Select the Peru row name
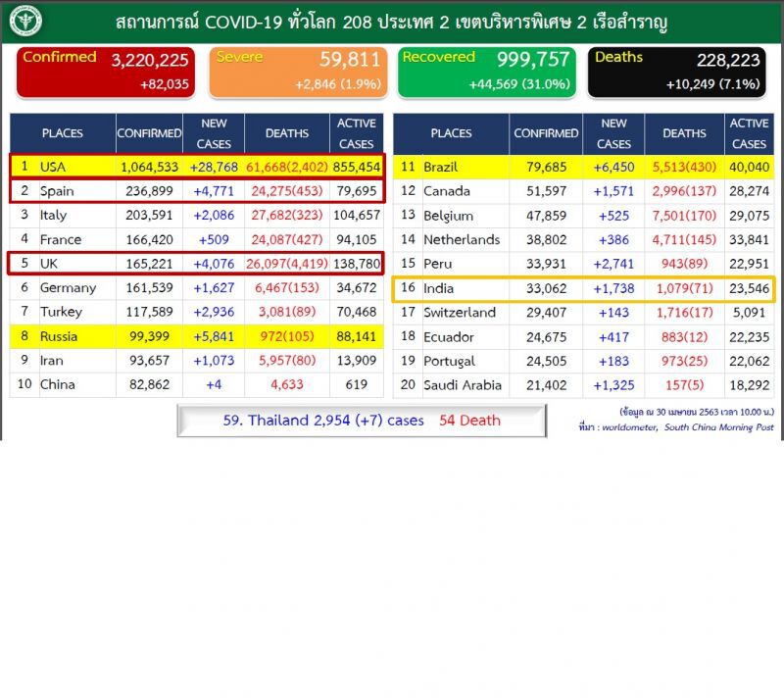The height and width of the screenshot is (698, 784). [437, 264]
